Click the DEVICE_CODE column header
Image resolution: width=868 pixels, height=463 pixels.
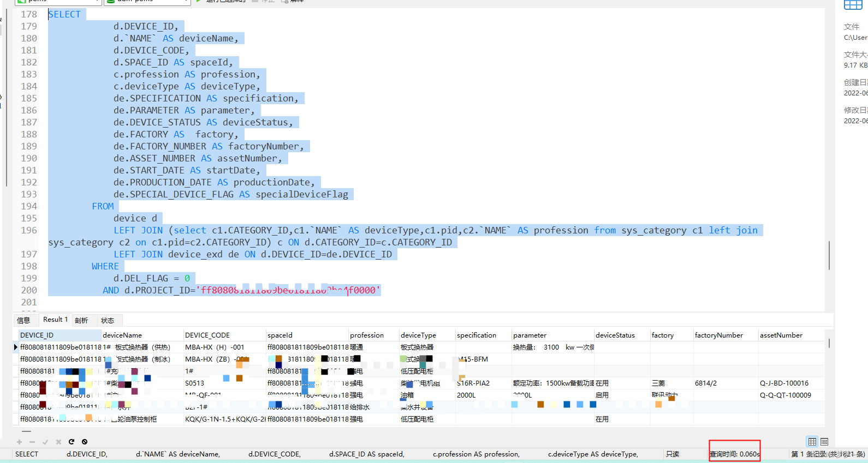(x=224, y=335)
